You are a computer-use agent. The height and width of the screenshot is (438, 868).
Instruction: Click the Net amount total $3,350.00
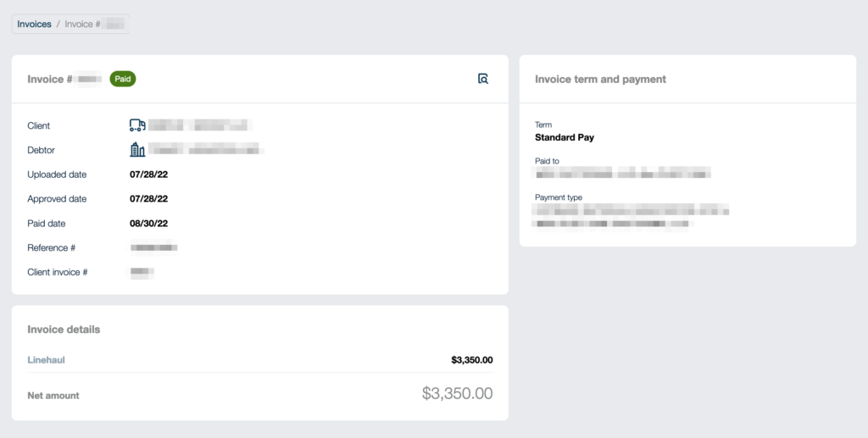coord(457,394)
